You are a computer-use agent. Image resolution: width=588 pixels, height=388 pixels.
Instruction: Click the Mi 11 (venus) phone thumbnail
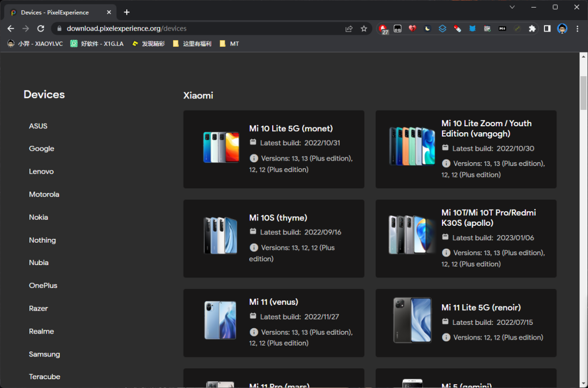pos(220,320)
